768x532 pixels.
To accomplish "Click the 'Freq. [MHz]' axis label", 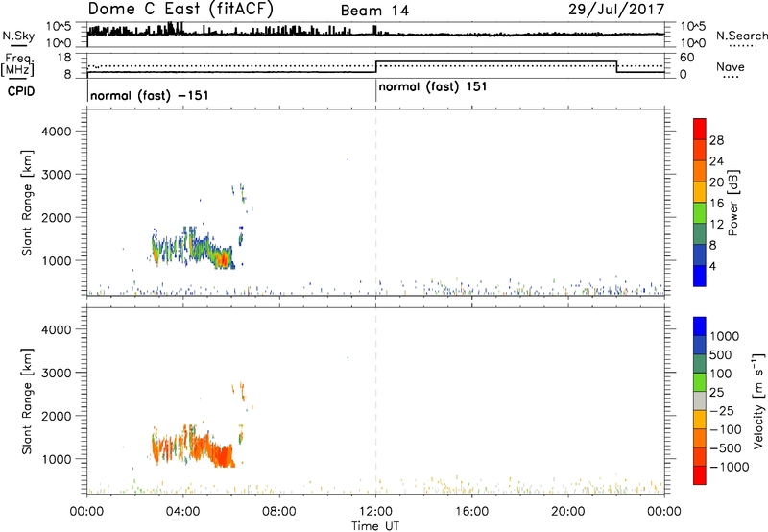I will tap(18, 64).
